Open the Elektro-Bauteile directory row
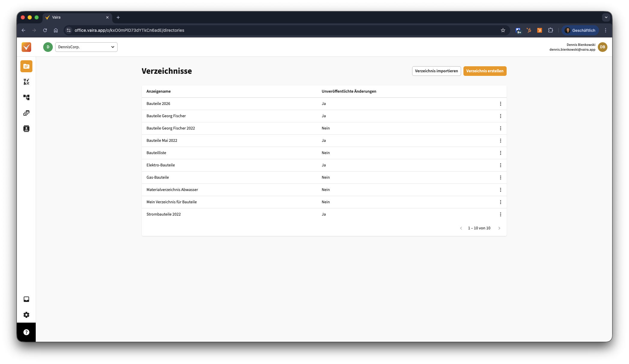 161,165
